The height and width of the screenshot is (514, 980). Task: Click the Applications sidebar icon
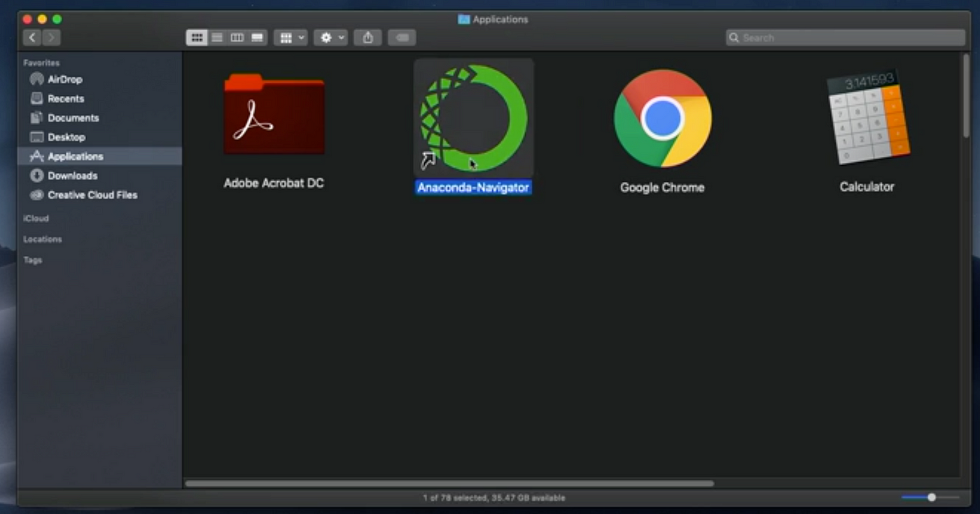(36, 156)
